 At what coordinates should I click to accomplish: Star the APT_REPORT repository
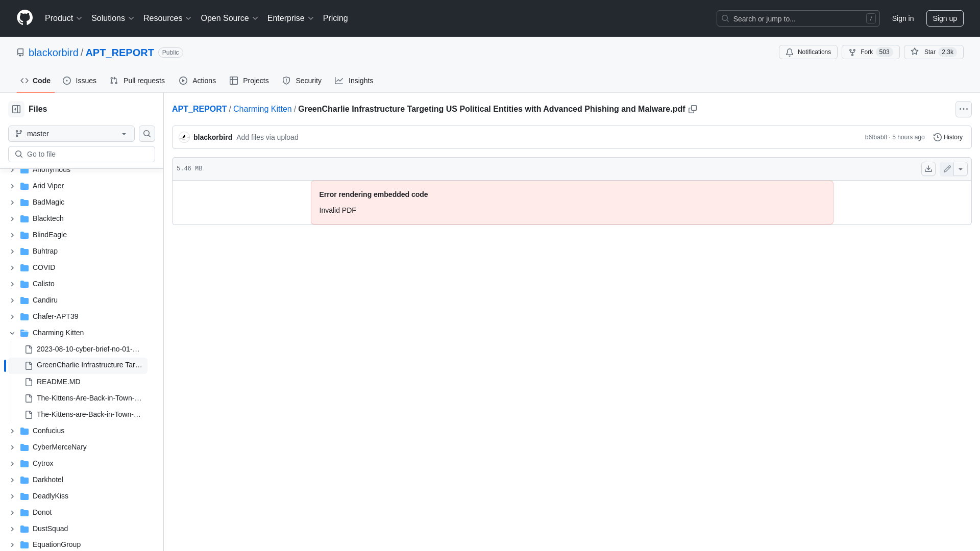click(934, 52)
